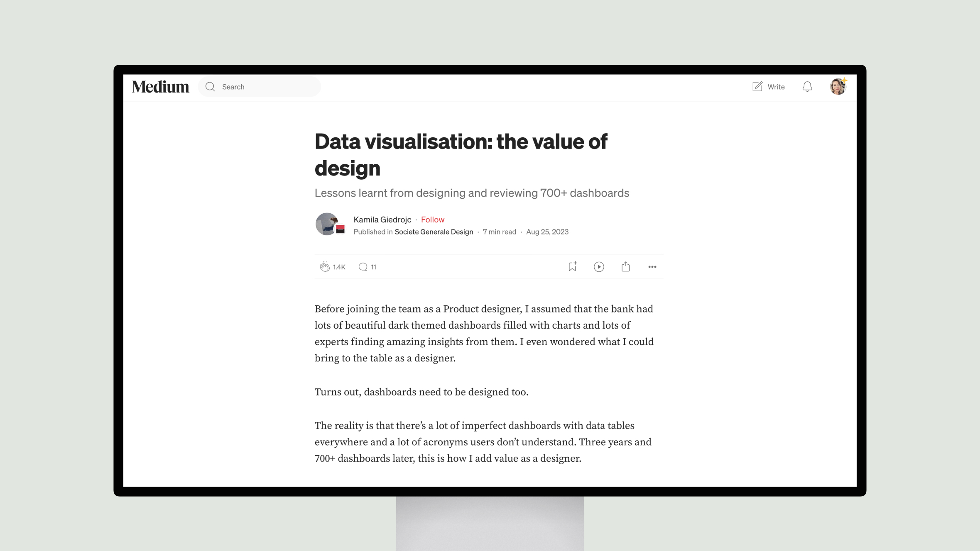Click Aug 25, 2023 publication date
Image resolution: width=980 pixels, height=551 pixels.
coord(547,232)
